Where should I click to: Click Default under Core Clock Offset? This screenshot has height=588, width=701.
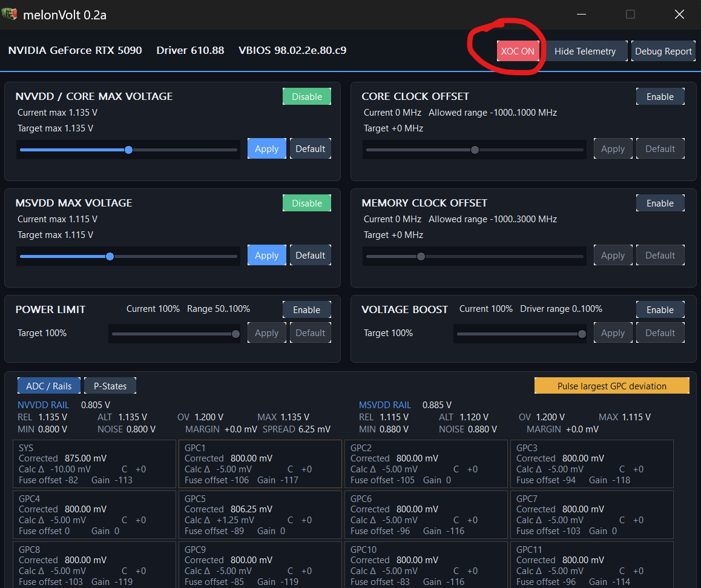(660, 148)
